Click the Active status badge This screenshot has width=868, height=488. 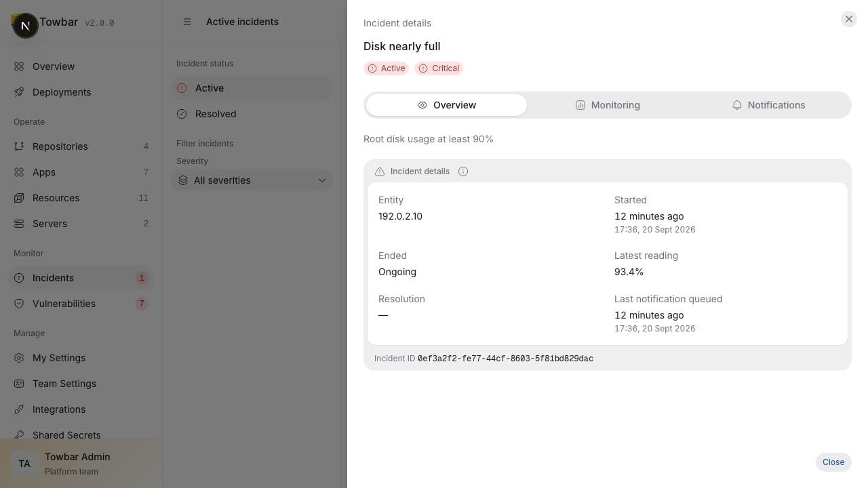click(386, 68)
